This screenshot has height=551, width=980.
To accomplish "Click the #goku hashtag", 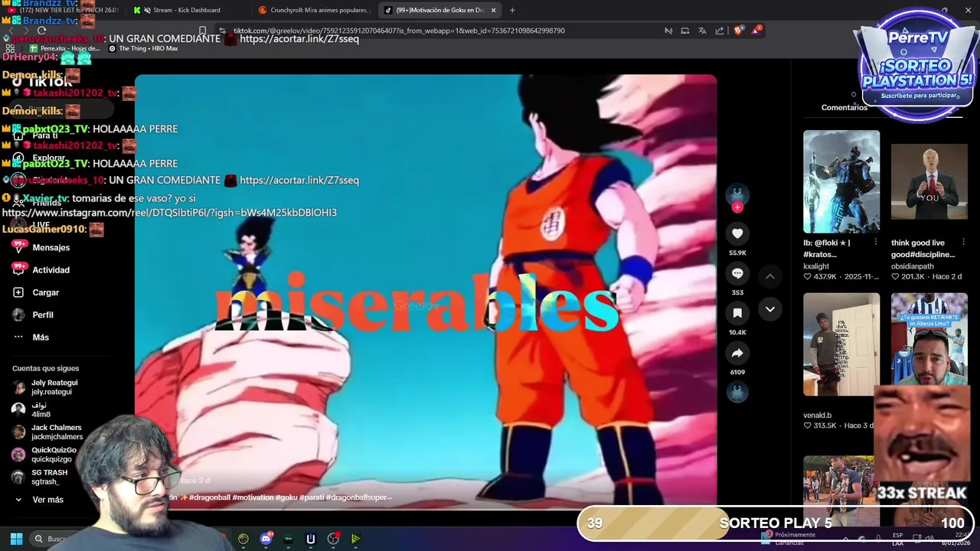I will coord(286,497).
